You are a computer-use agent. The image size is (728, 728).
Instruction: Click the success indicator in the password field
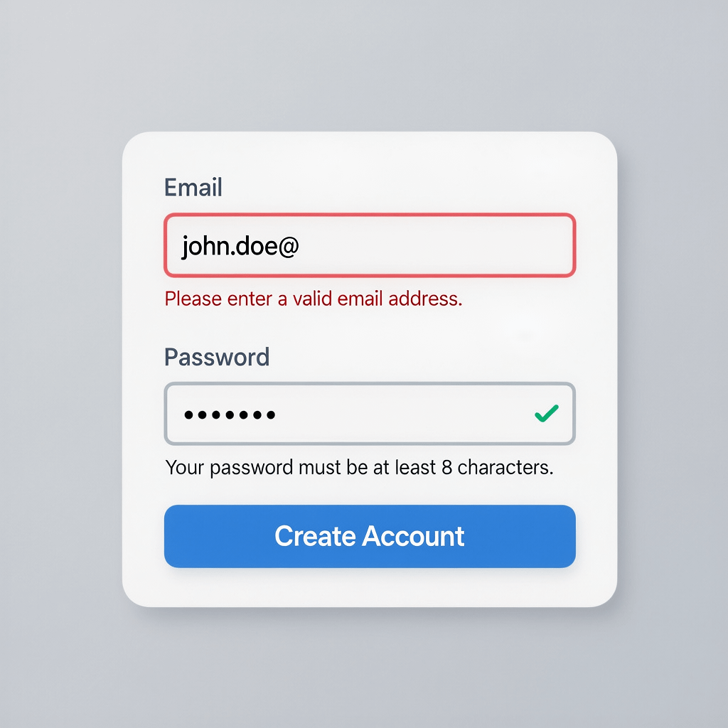point(546,414)
